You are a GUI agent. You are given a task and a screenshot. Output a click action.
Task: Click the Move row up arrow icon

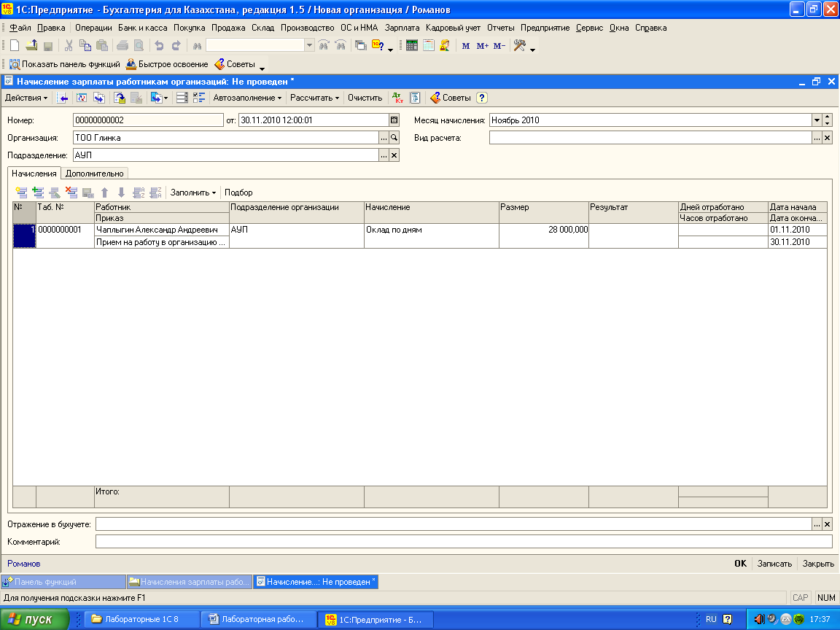coord(105,192)
